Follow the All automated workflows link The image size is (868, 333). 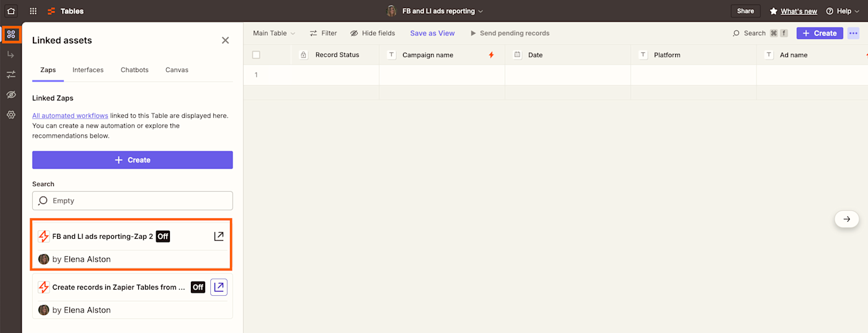point(70,115)
